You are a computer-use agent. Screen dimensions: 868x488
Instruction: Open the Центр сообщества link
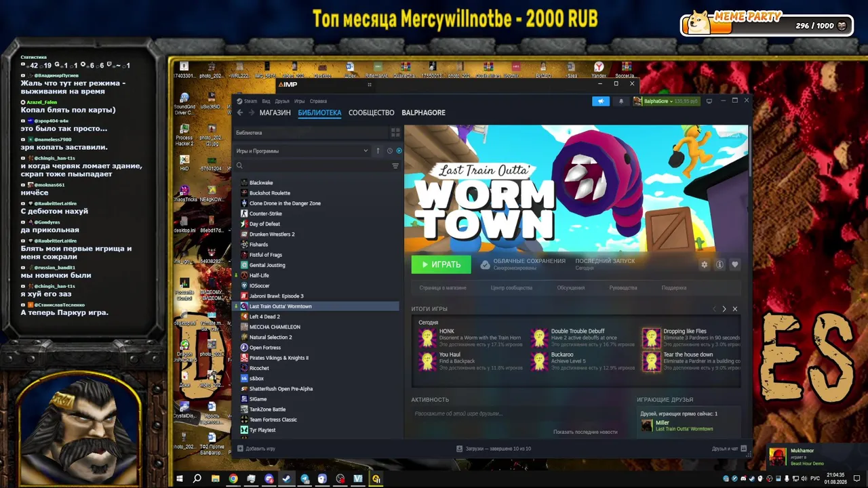coord(511,288)
